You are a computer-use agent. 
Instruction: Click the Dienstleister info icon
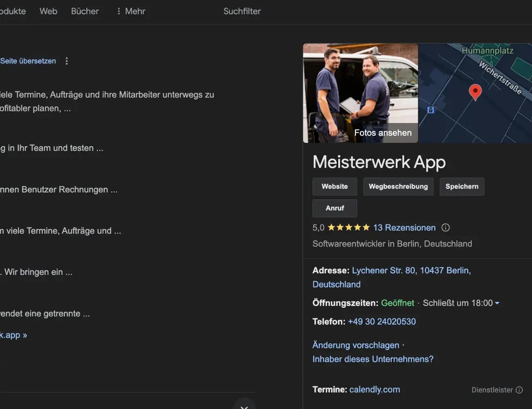(x=519, y=390)
